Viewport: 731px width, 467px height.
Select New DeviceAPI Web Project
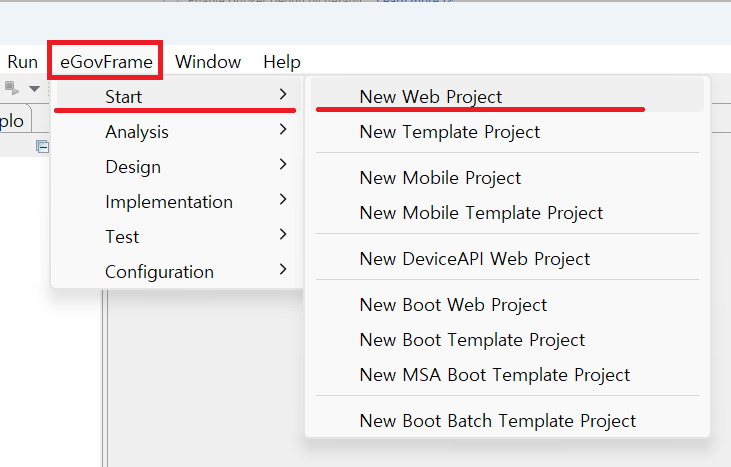pyautogui.click(x=474, y=259)
